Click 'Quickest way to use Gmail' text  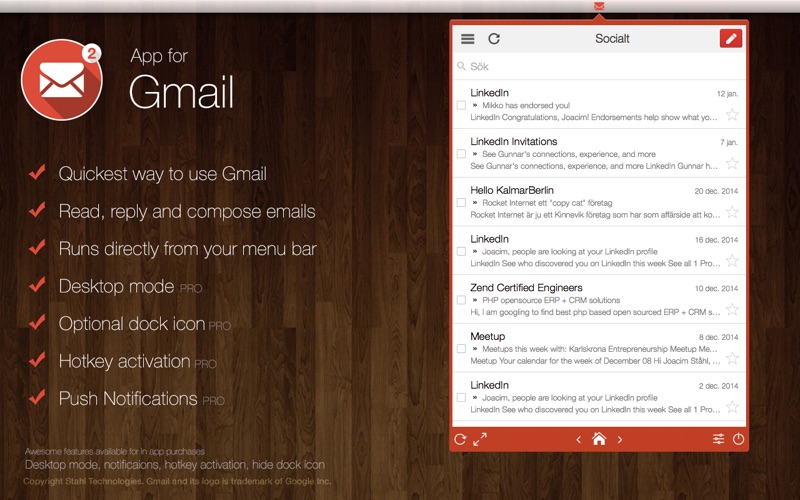tap(163, 174)
